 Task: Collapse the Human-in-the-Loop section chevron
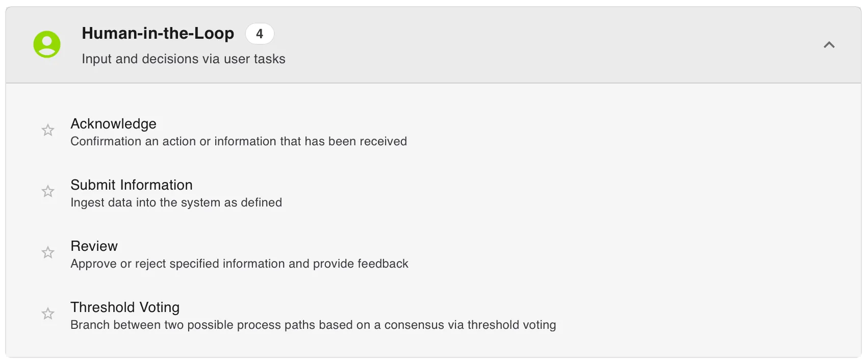pyautogui.click(x=829, y=45)
